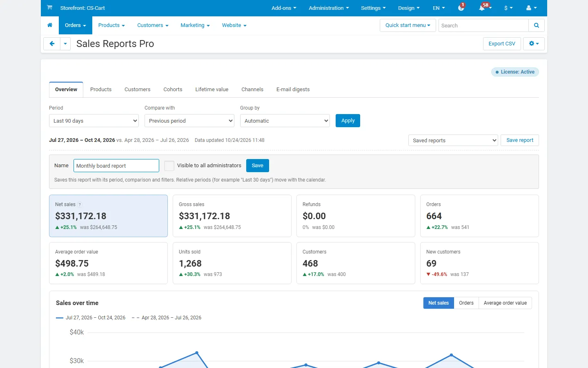Viewport: 588px width, 368px height.
Task: Open the user account icon menu
Action: tap(532, 8)
